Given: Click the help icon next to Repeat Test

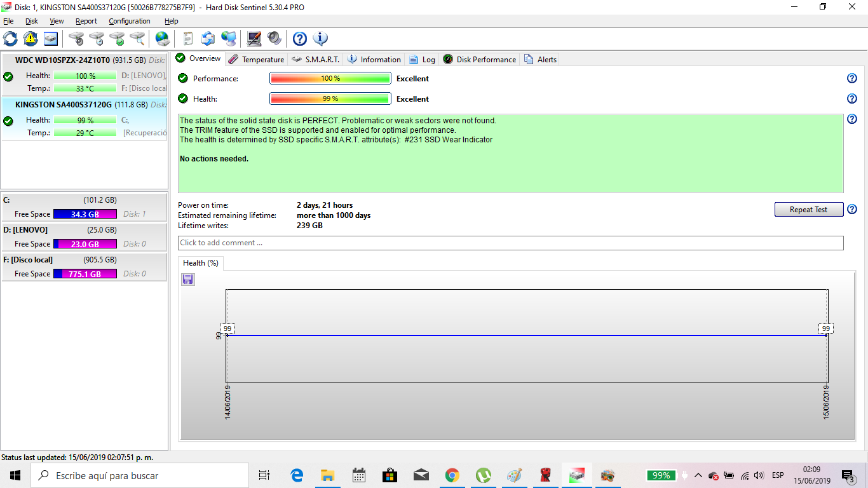Looking at the screenshot, I should pyautogui.click(x=852, y=210).
